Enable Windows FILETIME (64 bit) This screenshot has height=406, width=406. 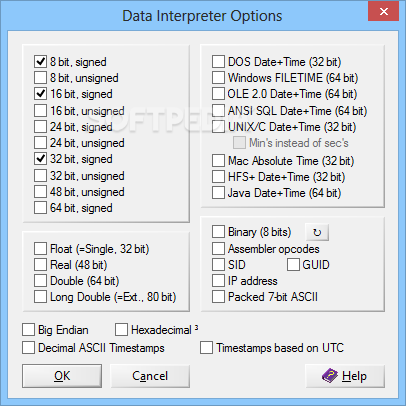click(x=218, y=78)
